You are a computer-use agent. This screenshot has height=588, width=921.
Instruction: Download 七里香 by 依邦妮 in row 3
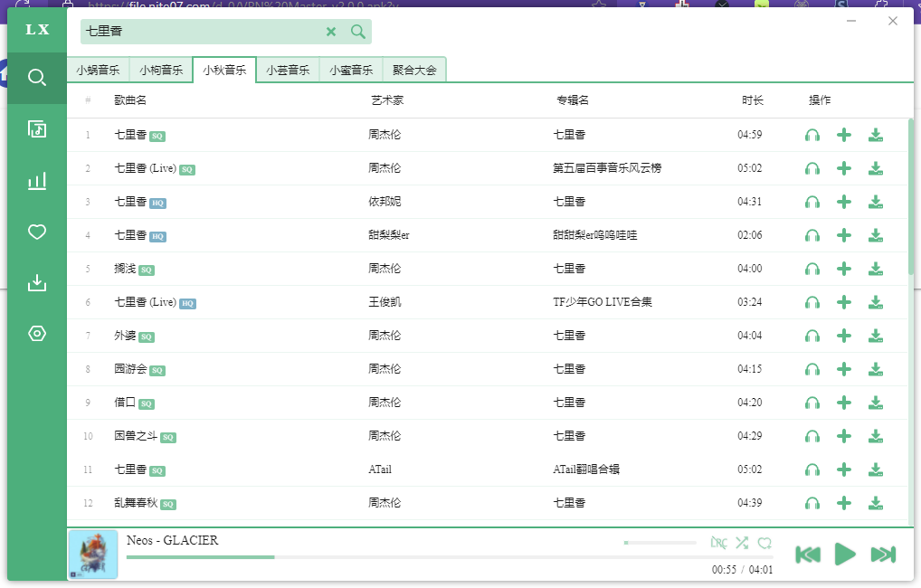876,202
